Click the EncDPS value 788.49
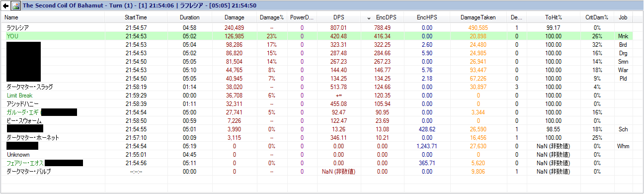 click(x=383, y=28)
